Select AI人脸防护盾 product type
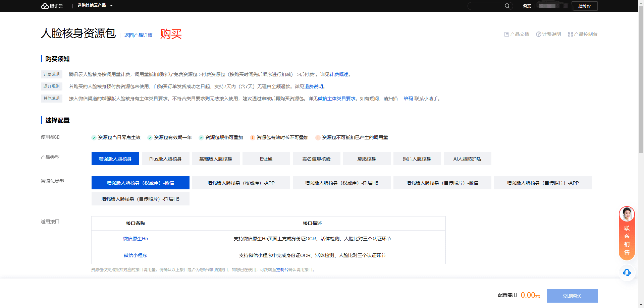 pyautogui.click(x=467, y=159)
